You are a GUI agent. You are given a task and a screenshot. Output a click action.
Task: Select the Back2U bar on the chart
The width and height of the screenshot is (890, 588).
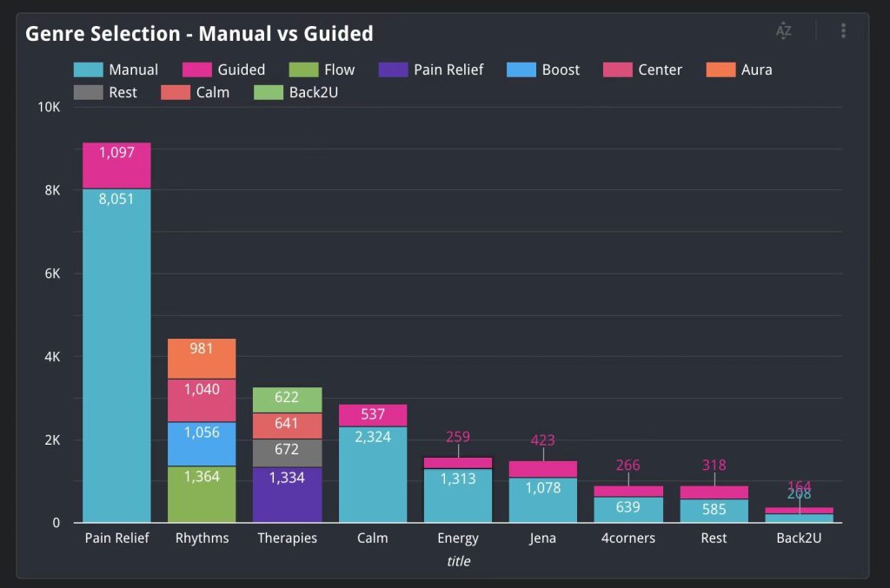(x=798, y=512)
